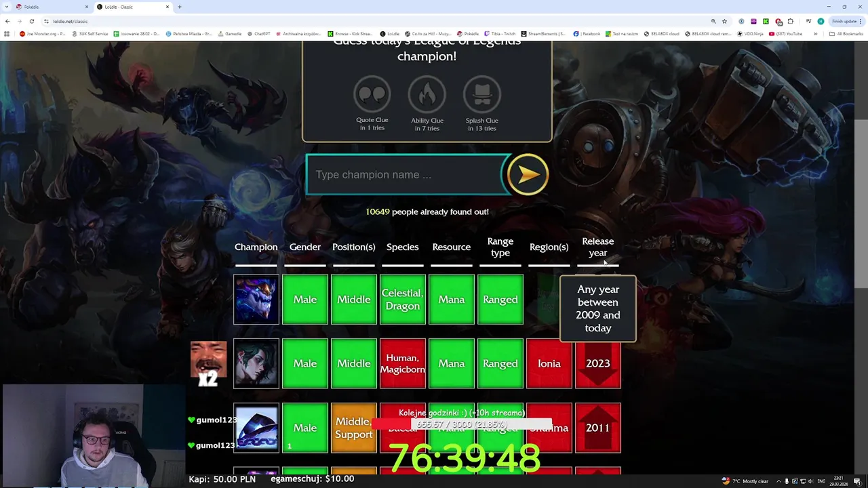Open the ChatGPT bookmark
868x488 pixels.
point(259,34)
